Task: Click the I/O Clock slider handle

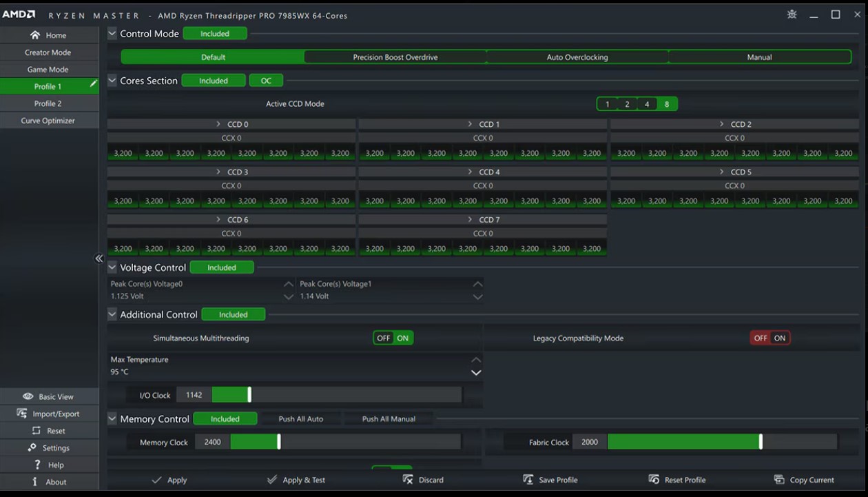Action: click(249, 395)
